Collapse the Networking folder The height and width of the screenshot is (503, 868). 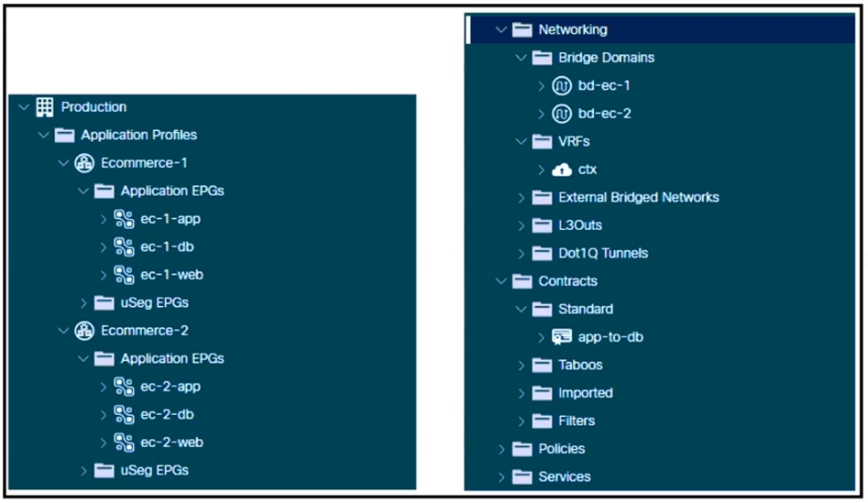point(501,29)
